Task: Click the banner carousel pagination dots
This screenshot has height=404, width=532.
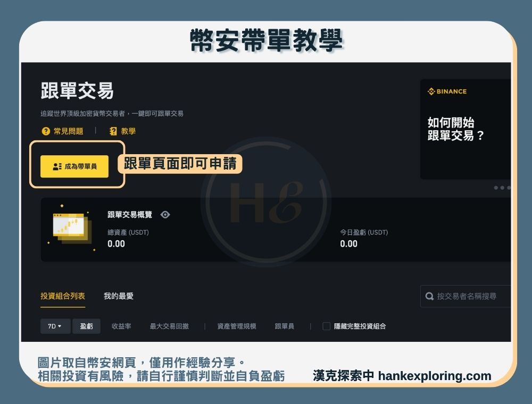Action: [502, 188]
